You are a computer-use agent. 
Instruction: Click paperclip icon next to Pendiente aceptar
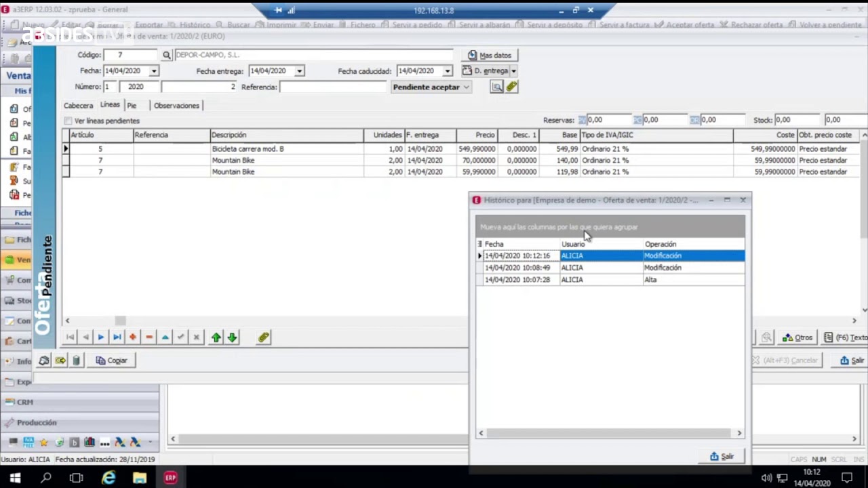point(512,87)
